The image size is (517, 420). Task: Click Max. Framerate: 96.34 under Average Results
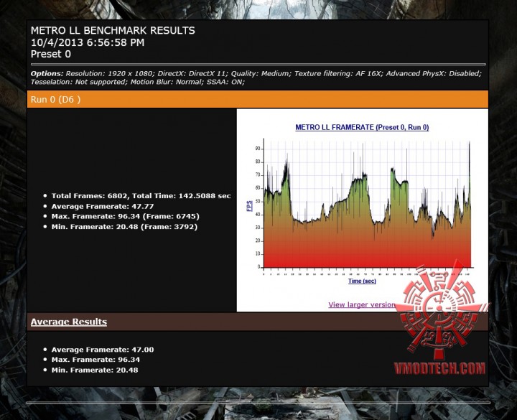(x=96, y=360)
